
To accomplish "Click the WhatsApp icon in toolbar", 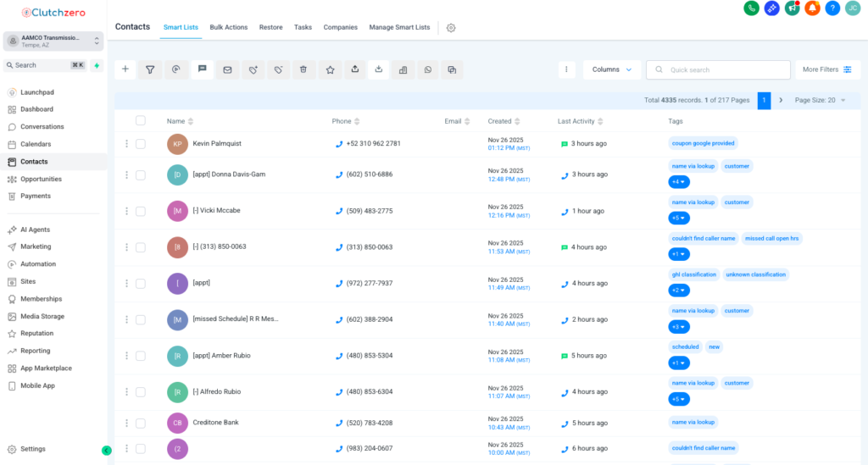I will click(428, 69).
